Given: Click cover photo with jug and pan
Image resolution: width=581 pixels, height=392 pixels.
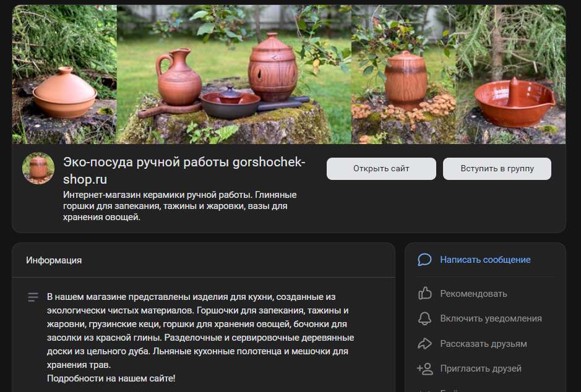Looking at the screenshot, I should [234, 74].
